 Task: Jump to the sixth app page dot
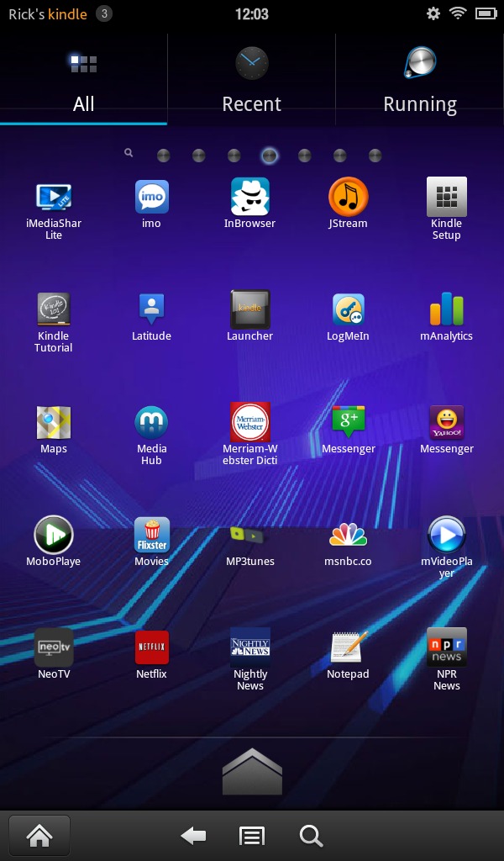tap(339, 156)
